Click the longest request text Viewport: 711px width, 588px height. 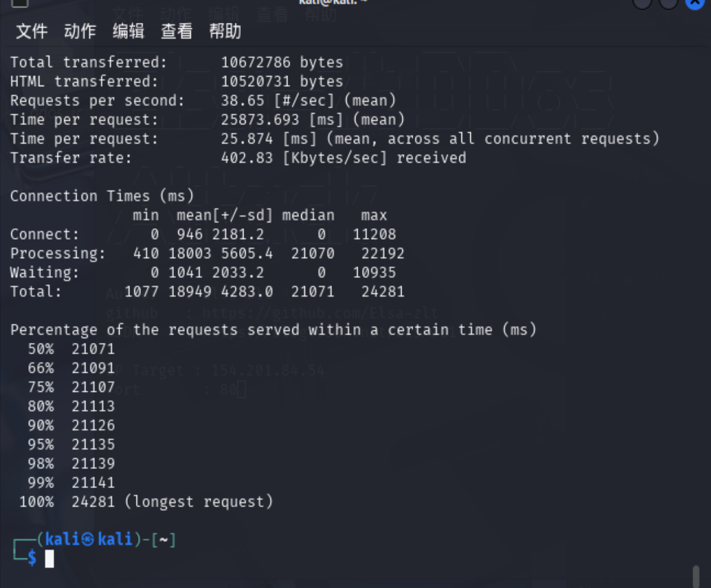199,502
